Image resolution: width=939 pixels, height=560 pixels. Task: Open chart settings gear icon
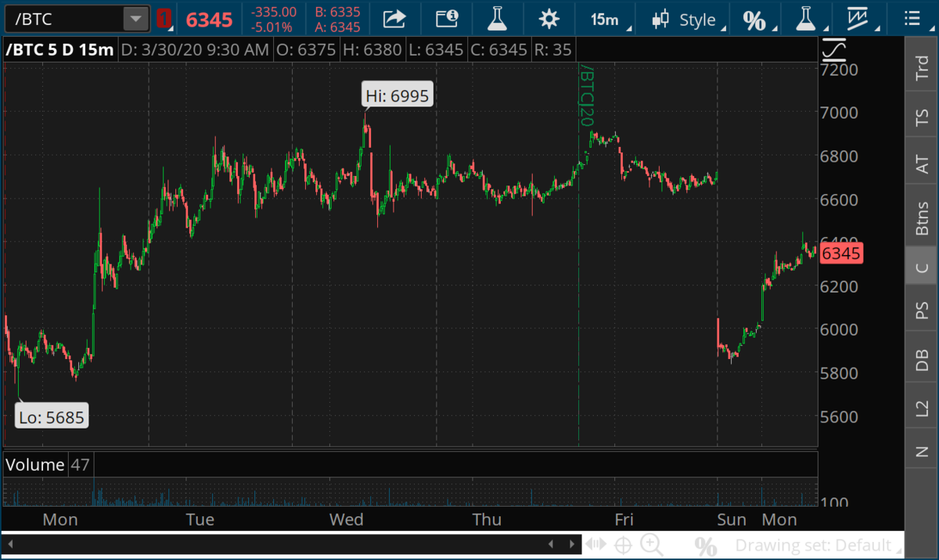pos(549,20)
